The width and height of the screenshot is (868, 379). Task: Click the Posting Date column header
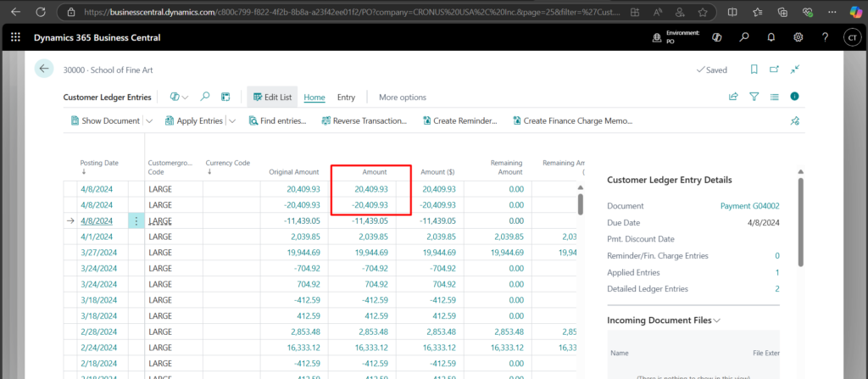point(99,163)
